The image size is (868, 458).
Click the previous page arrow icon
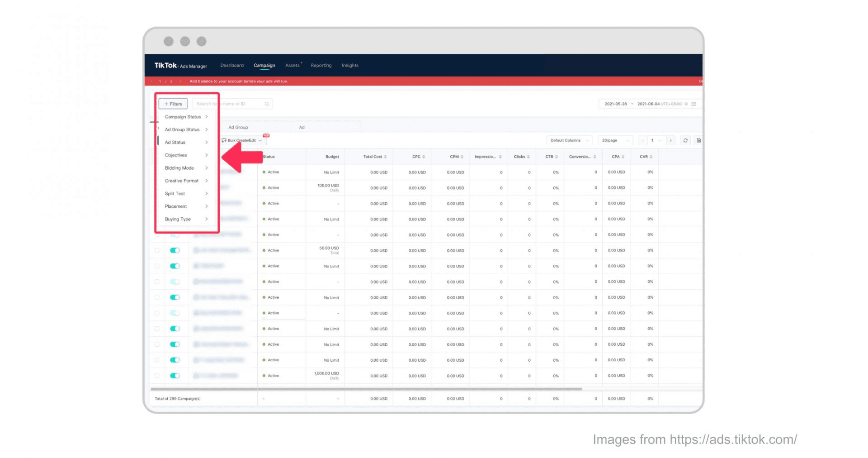643,140
